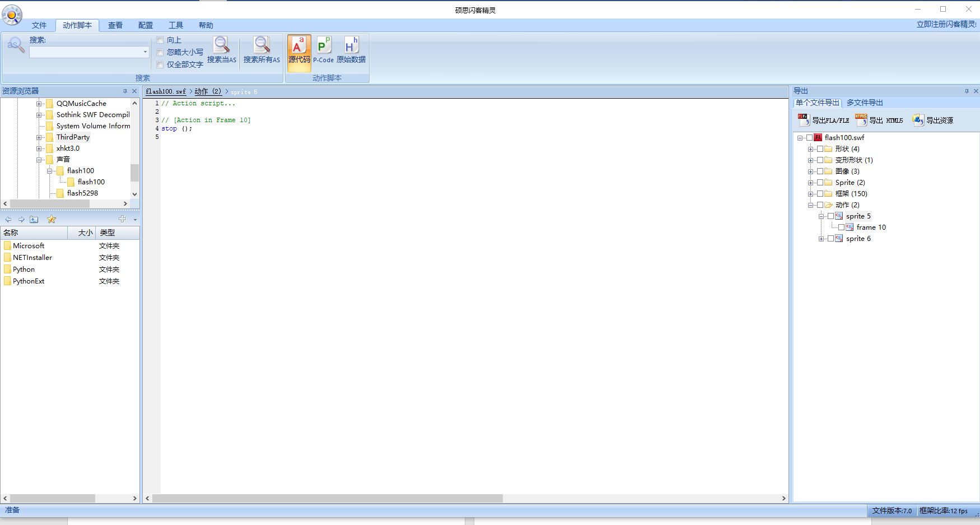980x525 pixels.
Task: Enable the 忽略大小写 checkbox
Action: click(x=160, y=53)
